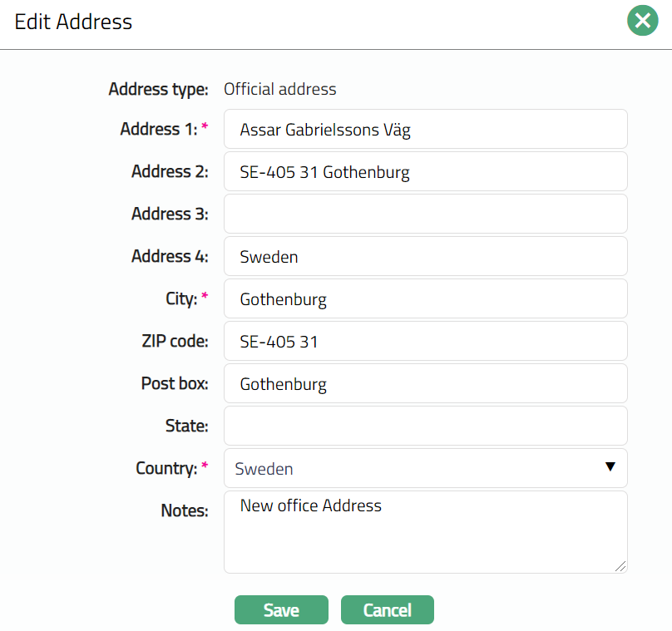Save the address changes
This screenshot has width=672, height=631.
281,610
